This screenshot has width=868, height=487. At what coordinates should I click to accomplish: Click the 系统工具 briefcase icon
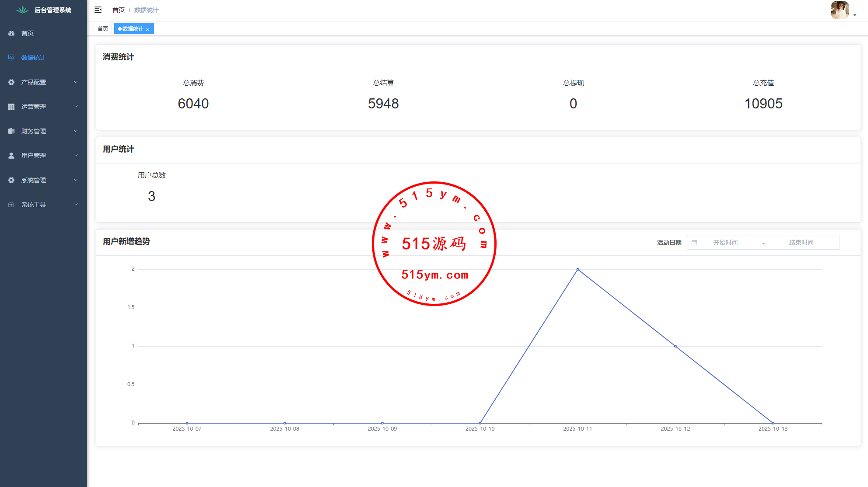point(11,205)
